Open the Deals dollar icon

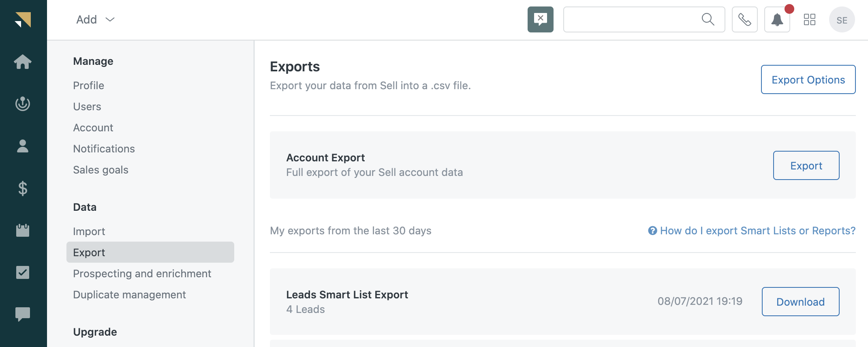click(23, 188)
